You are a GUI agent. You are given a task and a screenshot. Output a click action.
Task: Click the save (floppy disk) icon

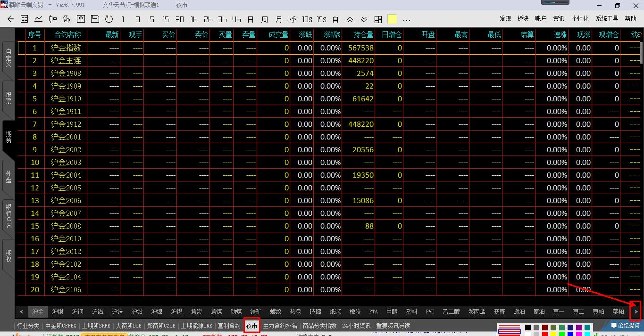pyautogui.click(x=95, y=19)
